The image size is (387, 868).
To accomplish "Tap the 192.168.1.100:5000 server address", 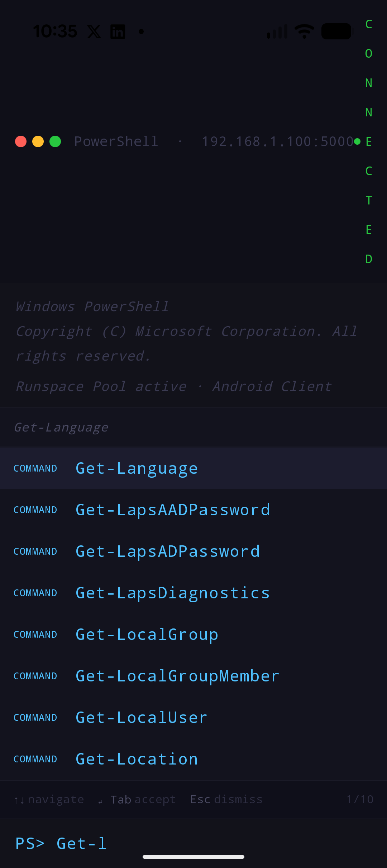I will (x=278, y=141).
